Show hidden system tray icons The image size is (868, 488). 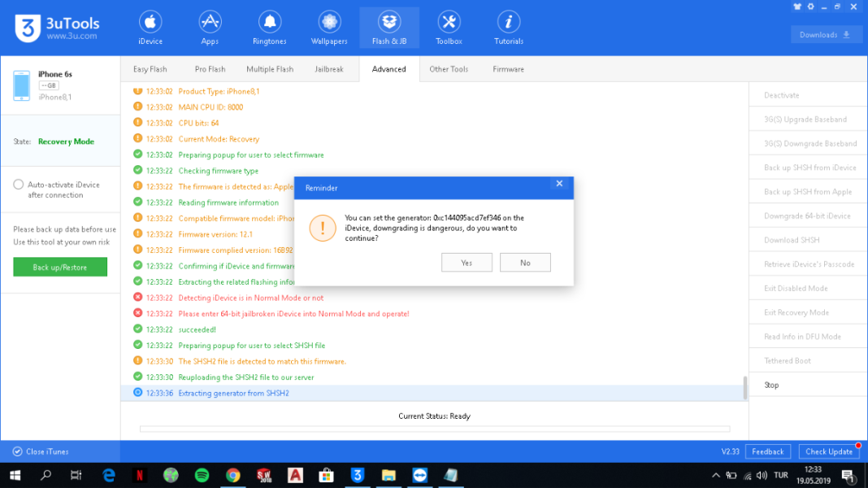[x=715, y=475]
